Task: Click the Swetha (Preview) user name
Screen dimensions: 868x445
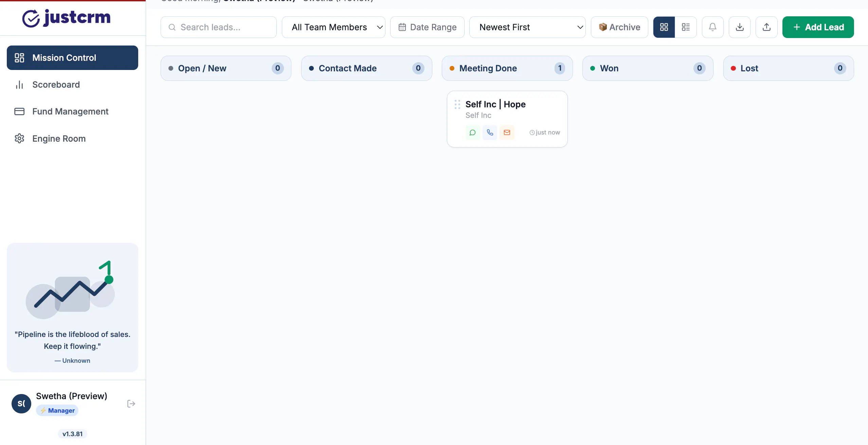Action: tap(72, 396)
